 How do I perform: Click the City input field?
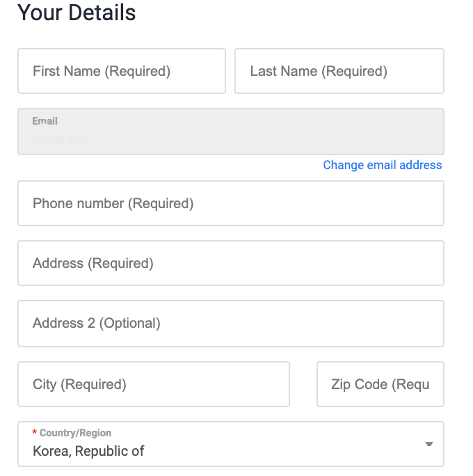[x=153, y=384]
